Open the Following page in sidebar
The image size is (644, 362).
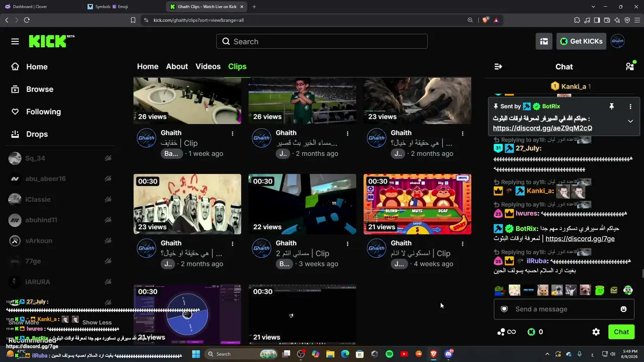43,112
